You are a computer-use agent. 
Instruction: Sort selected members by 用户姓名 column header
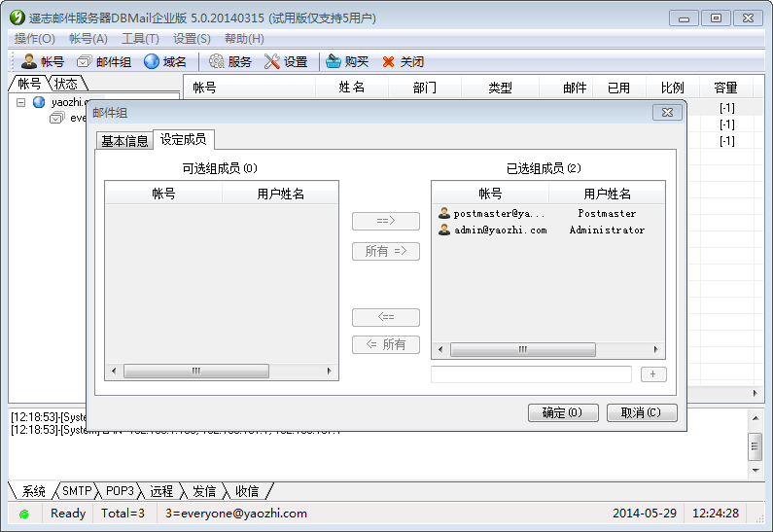click(607, 194)
